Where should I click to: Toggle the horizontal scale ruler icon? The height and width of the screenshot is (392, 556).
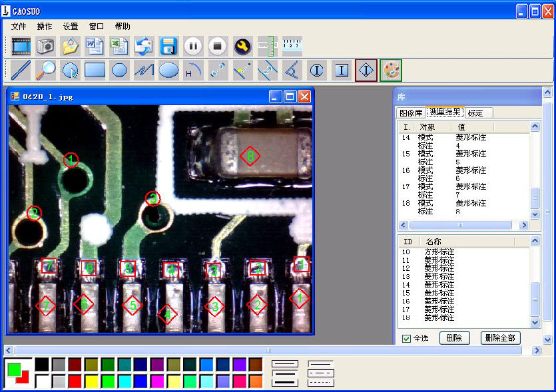(x=292, y=46)
